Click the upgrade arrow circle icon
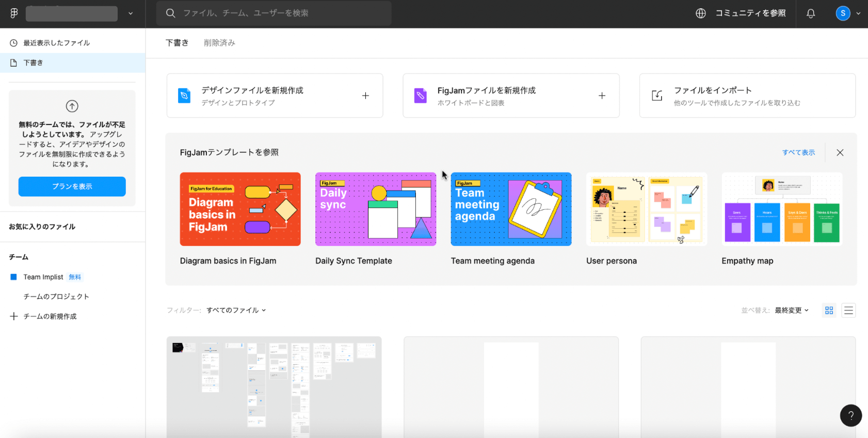868x438 pixels. [72, 106]
